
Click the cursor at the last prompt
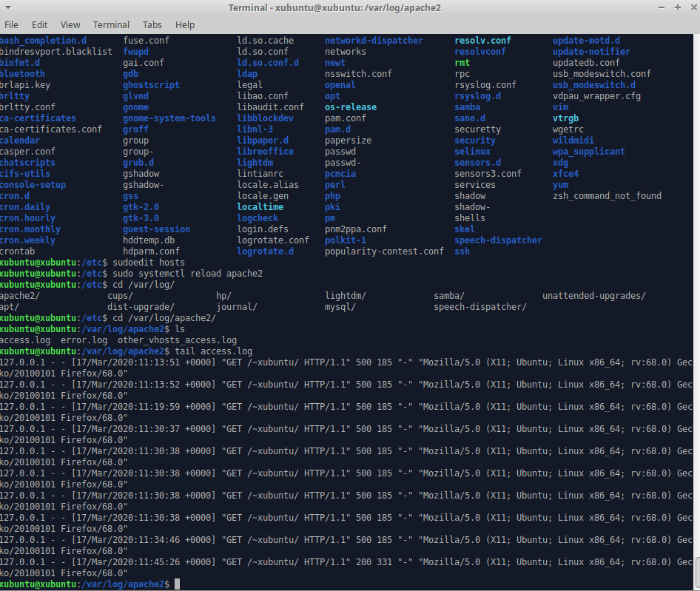tap(176, 584)
